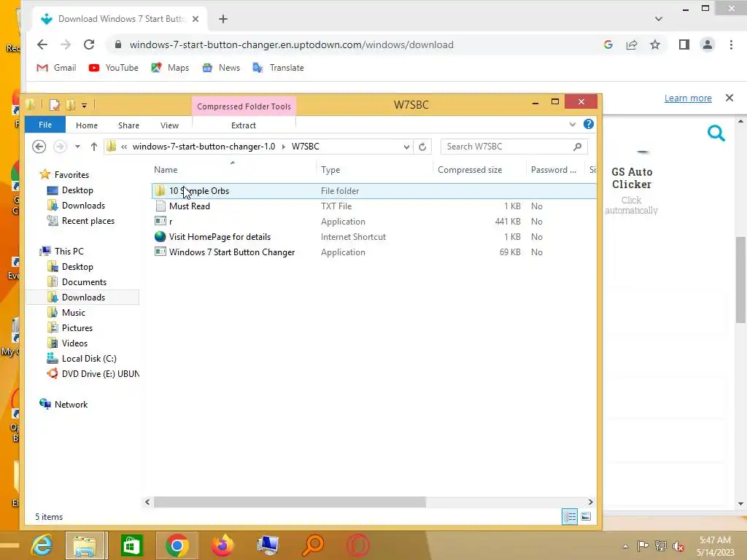Image resolution: width=747 pixels, height=560 pixels.
Task: Customize quick access toolbar dropdown
Action: point(85,105)
